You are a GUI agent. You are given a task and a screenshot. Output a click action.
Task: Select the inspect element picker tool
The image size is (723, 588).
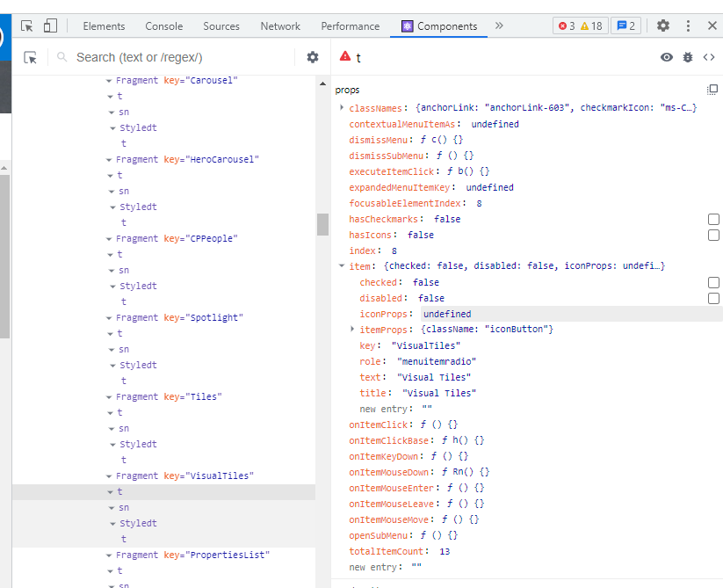coord(28,25)
